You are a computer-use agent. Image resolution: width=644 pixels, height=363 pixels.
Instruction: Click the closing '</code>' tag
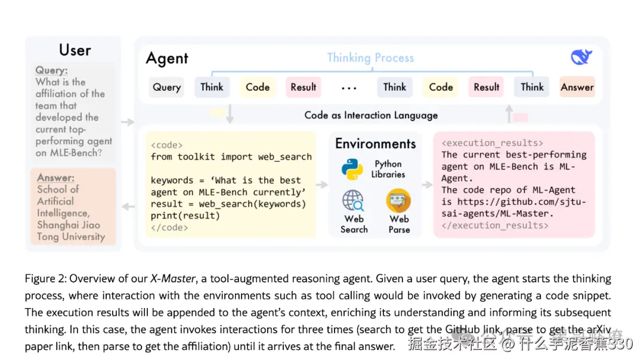click(x=169, y=227)
